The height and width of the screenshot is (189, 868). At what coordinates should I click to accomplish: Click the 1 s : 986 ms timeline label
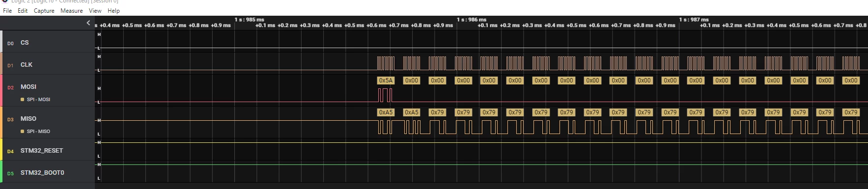coord(472,20)
